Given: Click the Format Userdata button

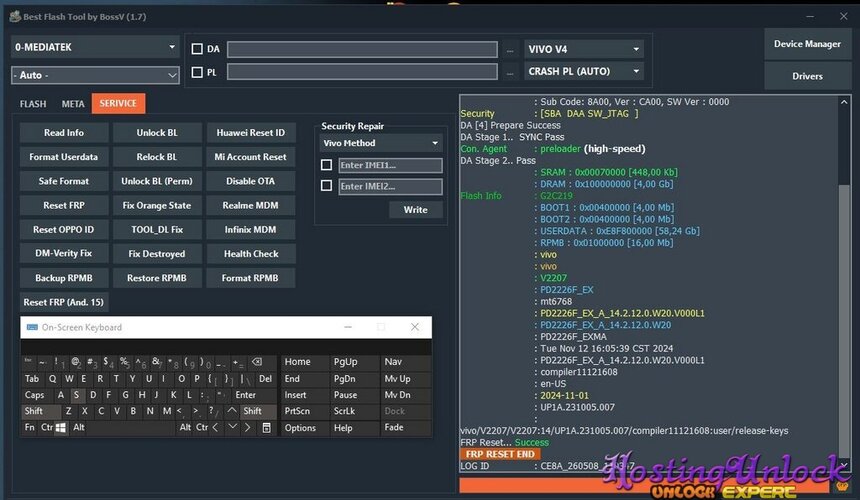Looking at the screenshot, I should [x=64, y=157].
